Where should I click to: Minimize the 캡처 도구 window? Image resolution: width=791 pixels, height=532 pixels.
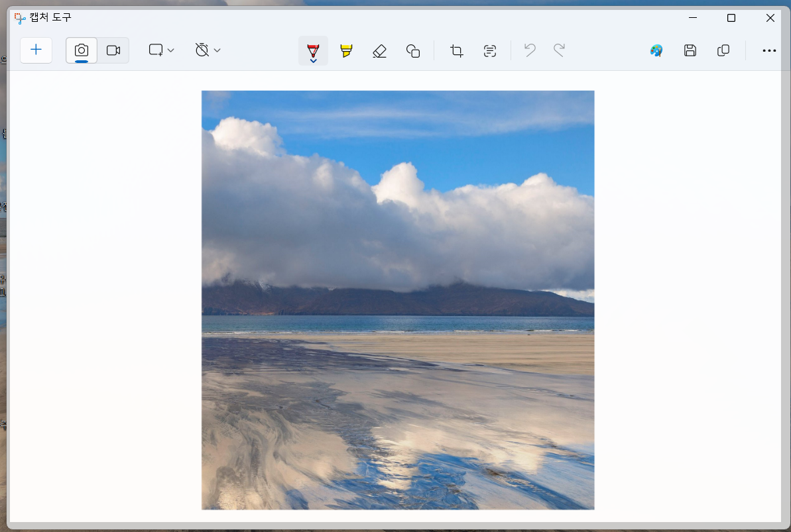point(693,18)
